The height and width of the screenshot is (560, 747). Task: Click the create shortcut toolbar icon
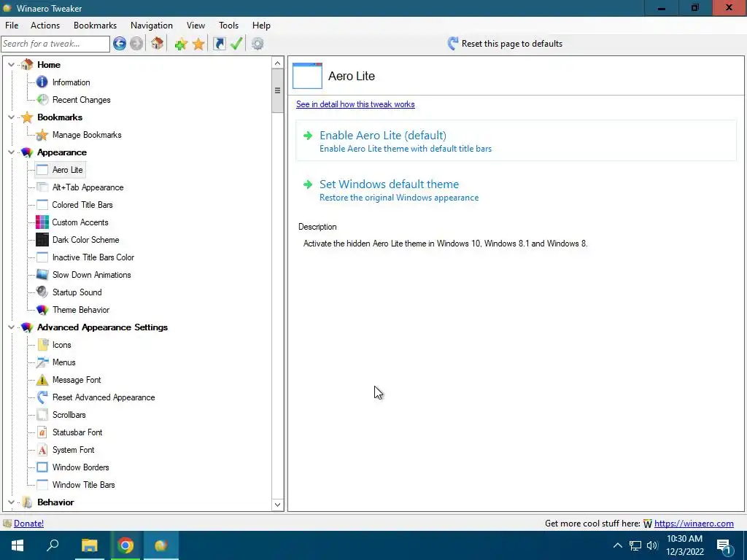(x=219, y=44)
